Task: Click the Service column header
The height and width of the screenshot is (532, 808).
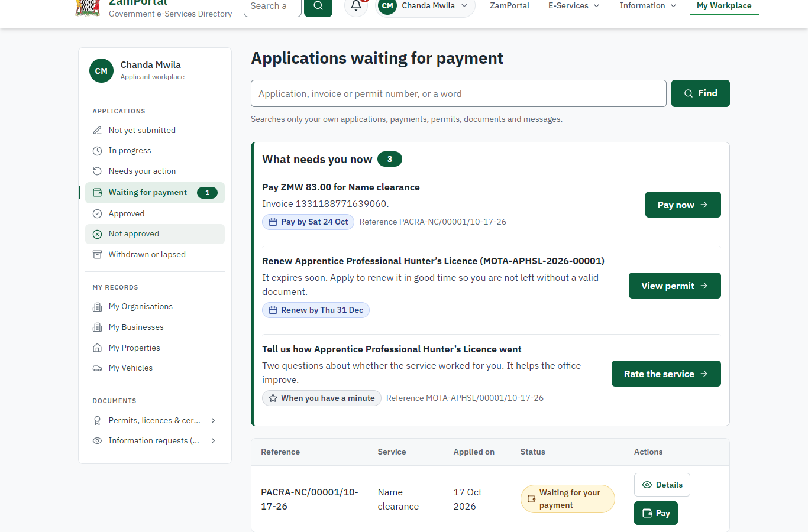Action: click(392, 452)
